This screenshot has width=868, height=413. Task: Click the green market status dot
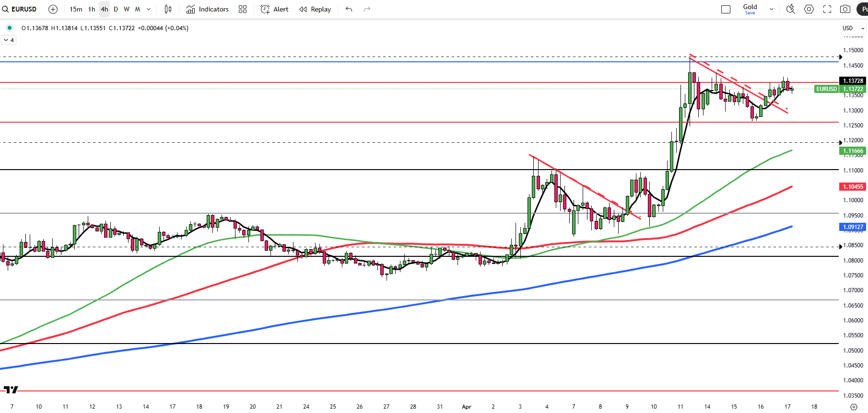point(10,28)
